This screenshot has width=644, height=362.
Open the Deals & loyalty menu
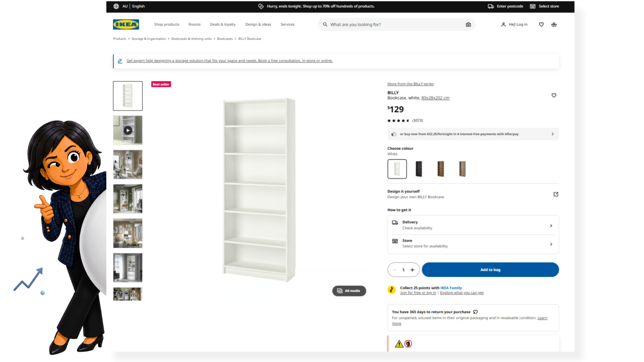point(223,25)
